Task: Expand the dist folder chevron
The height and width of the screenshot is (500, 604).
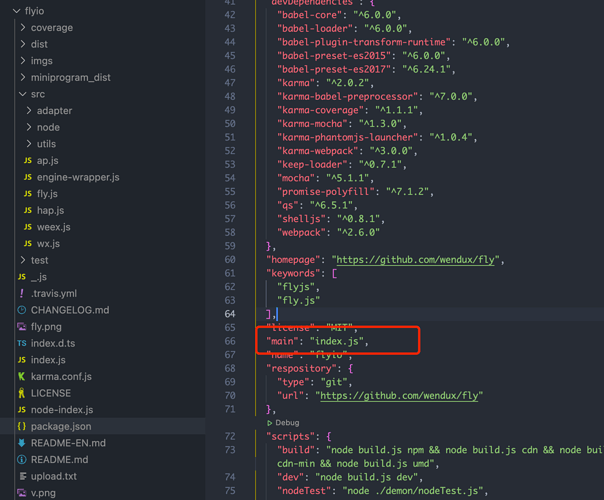Action: click(x=23, y=44)
